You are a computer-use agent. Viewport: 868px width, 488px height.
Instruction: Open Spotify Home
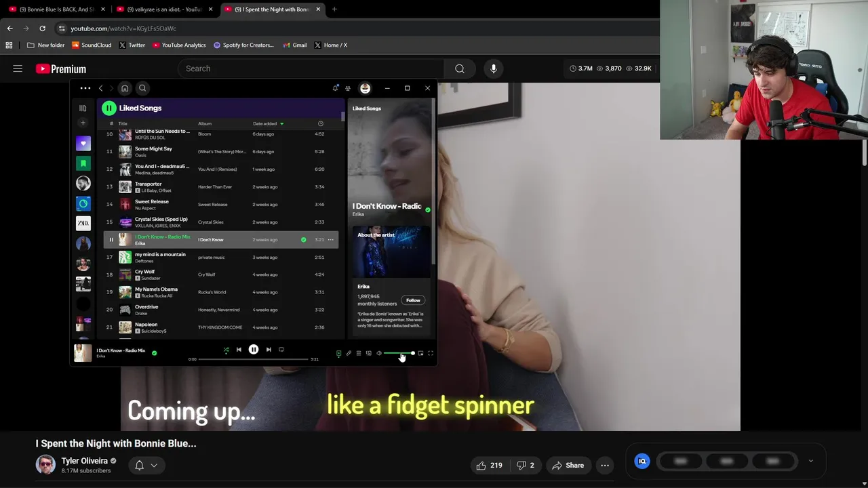pos(125,88)
